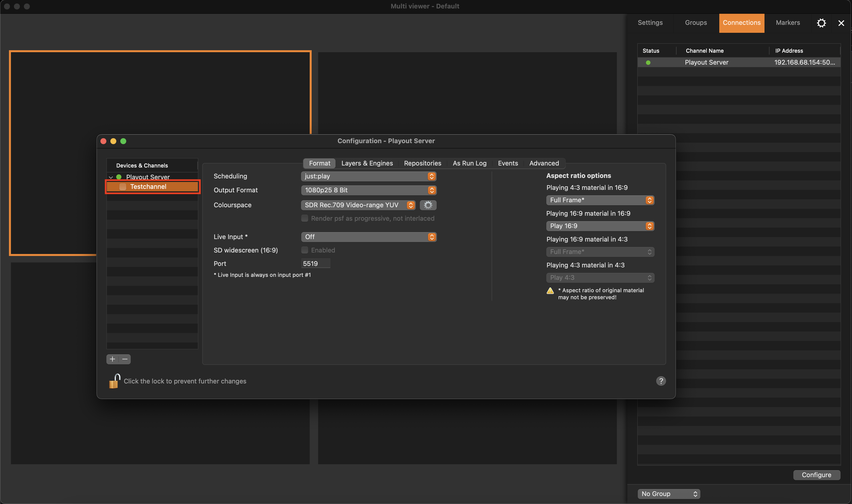852x504 pixels.
Task: Select Playout Server row in connections table
Action: [739, 62]
